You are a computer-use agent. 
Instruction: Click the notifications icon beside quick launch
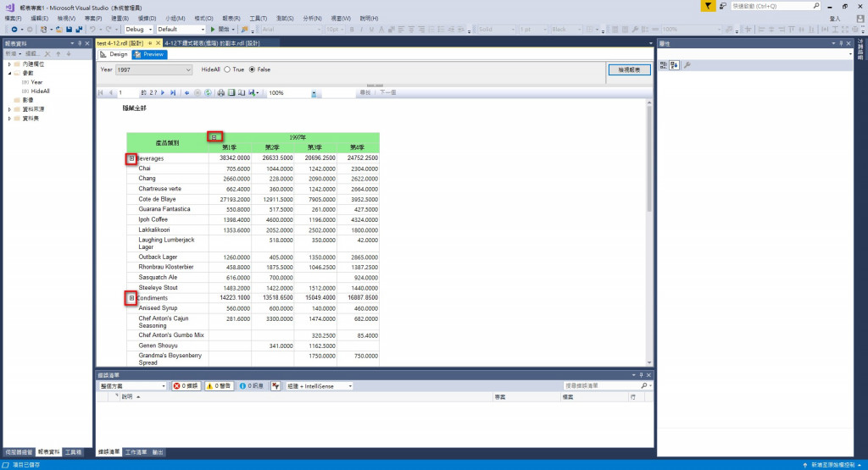pyautogui.click(x=722, y=6)
